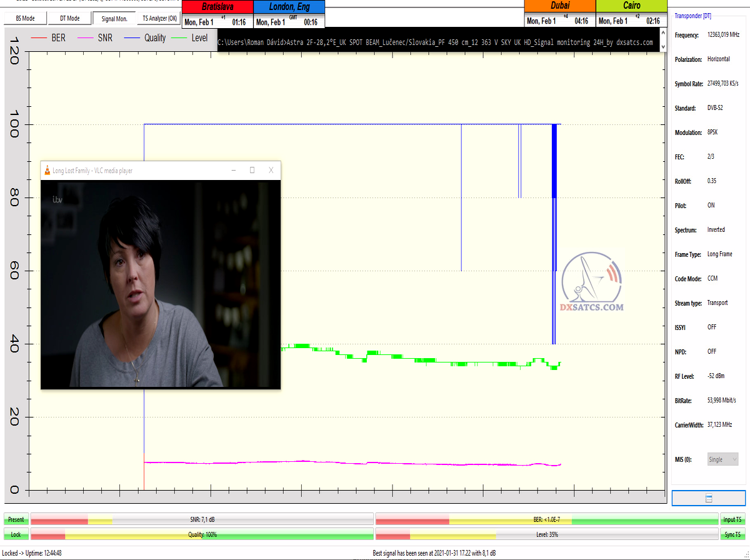Click the Input TS indicator
The width and height of the screenshot is (750, 560).
[732, 519]
